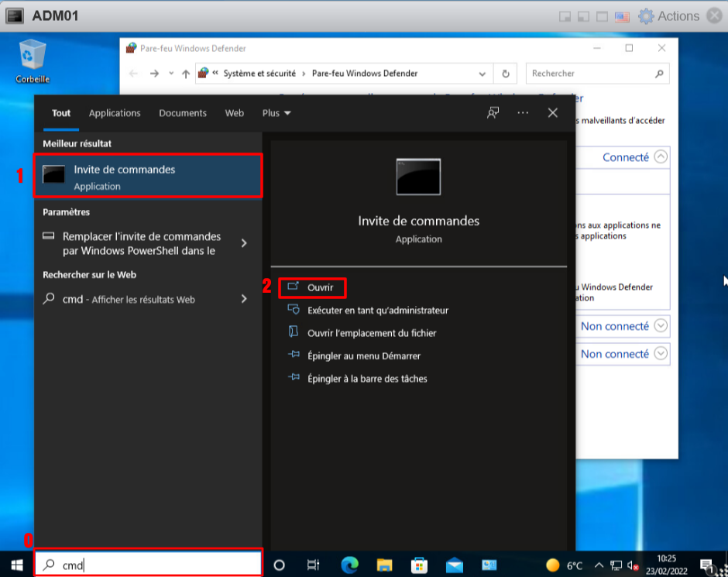Expand the Plus filter dropdown
This screenshot has height=577, width=728.
[276, 113]
